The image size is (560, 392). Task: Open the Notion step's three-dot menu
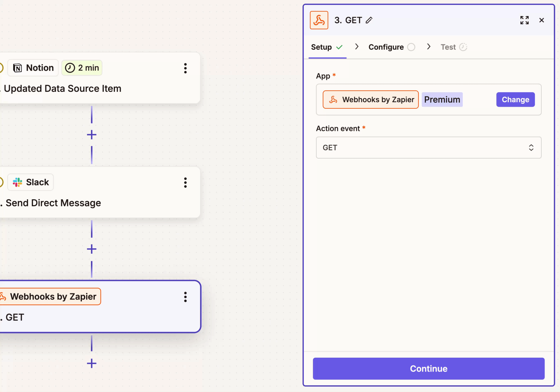tap(185, 68)
